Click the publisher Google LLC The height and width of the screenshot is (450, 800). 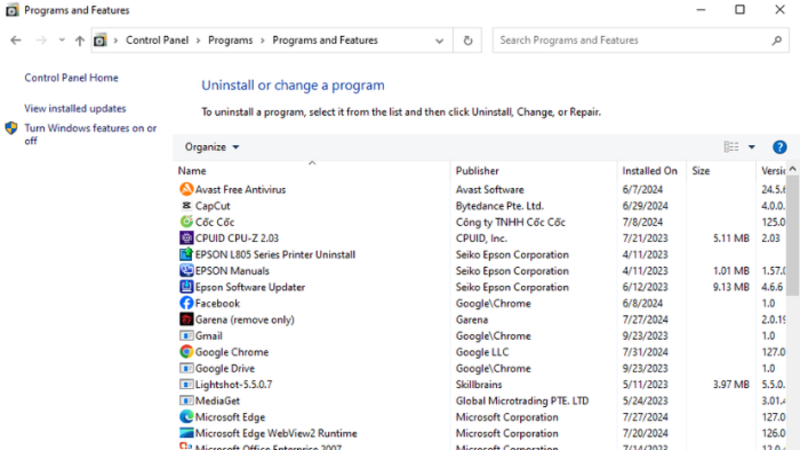[482, 352]
